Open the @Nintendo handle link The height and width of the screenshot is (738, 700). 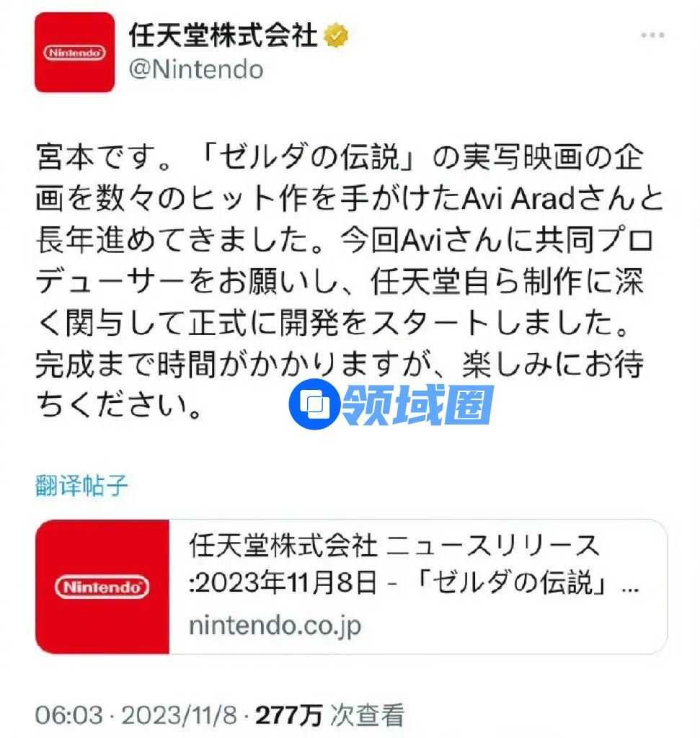tap(196, 70)
